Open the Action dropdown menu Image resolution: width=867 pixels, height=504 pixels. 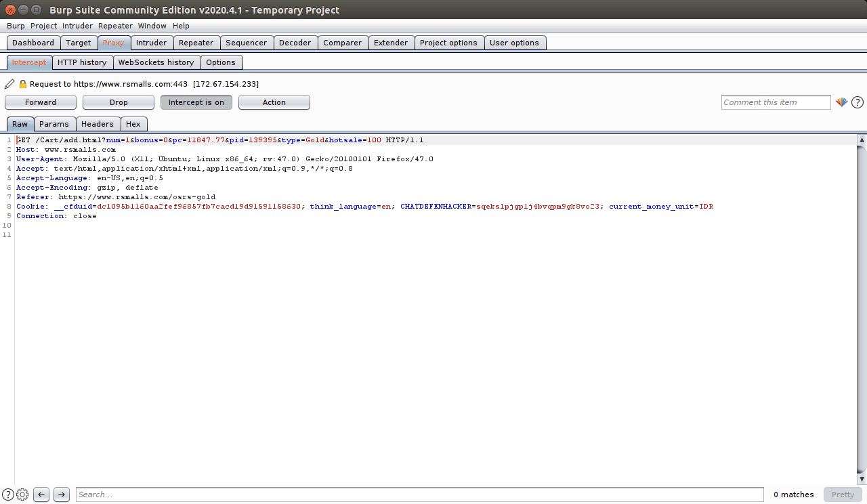pyautogui.click(x=274, y=102)
